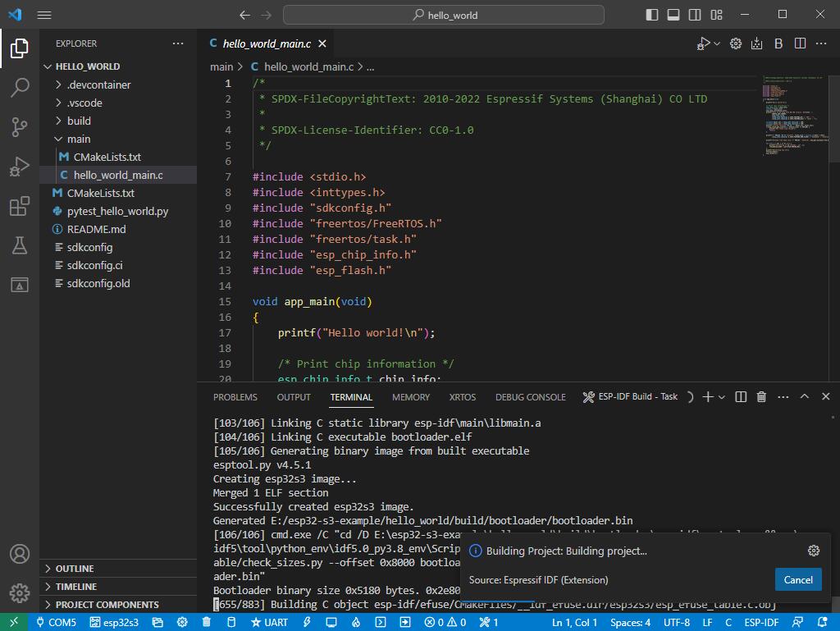Switch to the PROBLEMS tab
The image size is (840, 631).
tap(235, 397)
